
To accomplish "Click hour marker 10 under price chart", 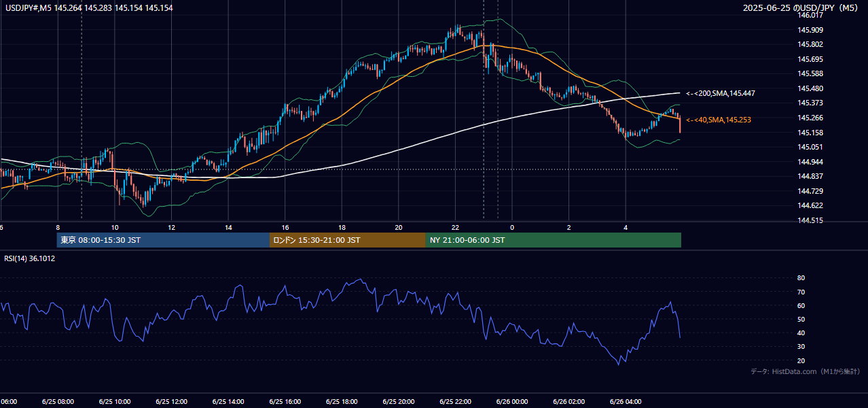I will coord(115,227).
